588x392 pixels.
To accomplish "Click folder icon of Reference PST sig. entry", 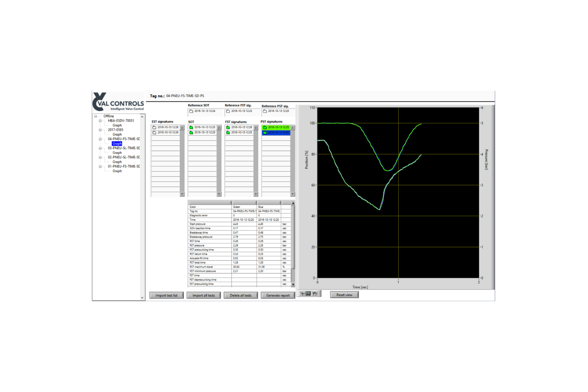I will tap(265, 111).
